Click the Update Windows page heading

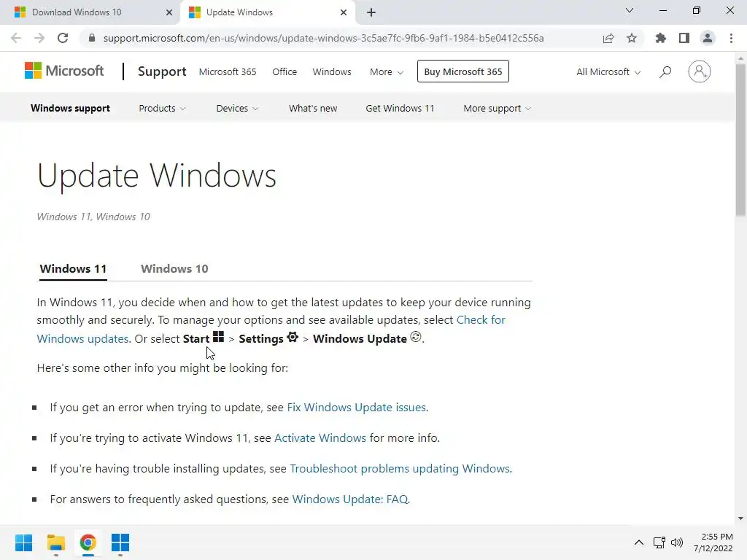coord(156,176)
